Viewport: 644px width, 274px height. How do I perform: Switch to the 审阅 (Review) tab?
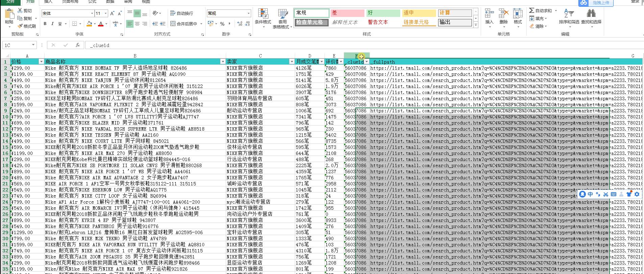pos(128,2)
